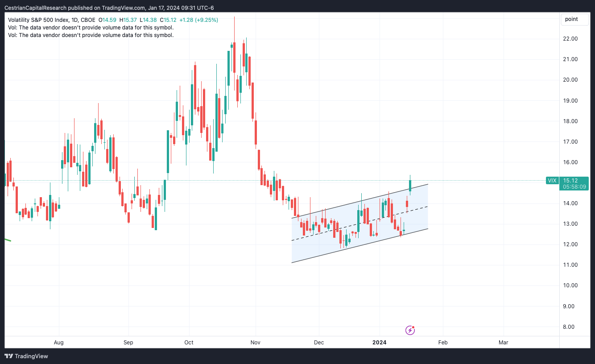Click the 8.00 price axis level
The height and width of the screenshot is (364, 595).
(572, 327)
